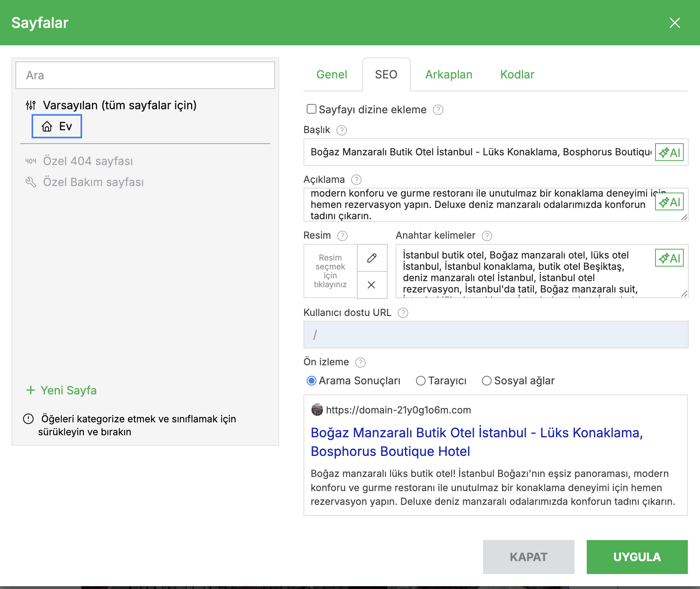Image resolution: width=700 pixels, height=589 pixels.
Task: Click inside the Ara search field
Action: [x=144, y=75]
